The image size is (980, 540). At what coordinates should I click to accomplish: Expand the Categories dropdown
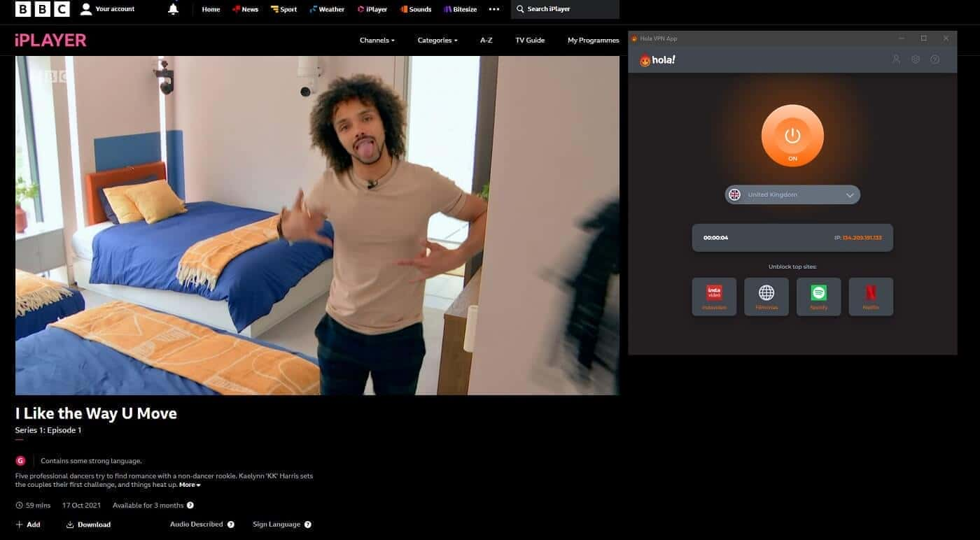pyautogui.click(x=437, y=40)
